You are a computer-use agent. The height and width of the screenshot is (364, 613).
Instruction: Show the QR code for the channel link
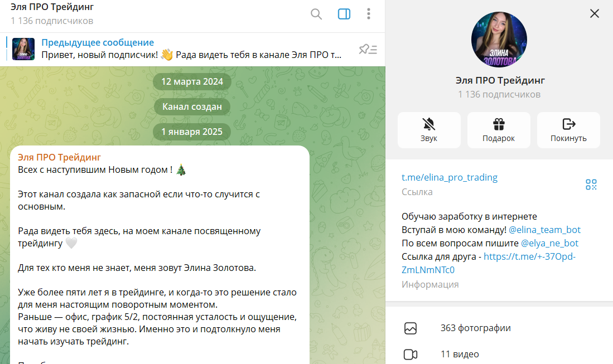tap(591, 184)
